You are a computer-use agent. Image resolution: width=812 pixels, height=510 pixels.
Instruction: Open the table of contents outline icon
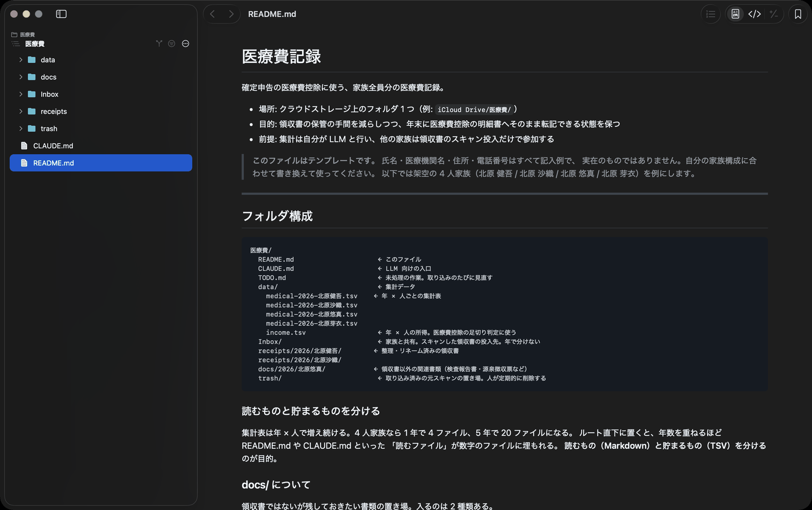(711, 14)
